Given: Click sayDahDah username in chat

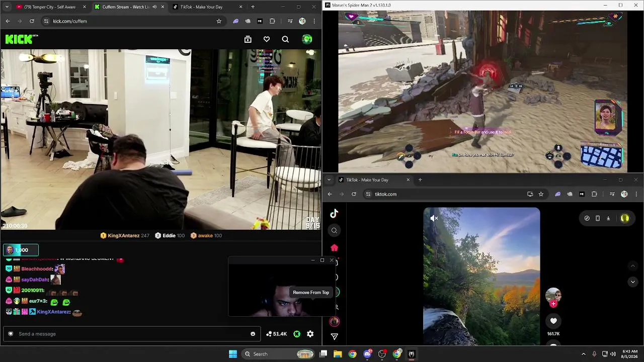Looking at the screenshot, I should click(35, 280).
